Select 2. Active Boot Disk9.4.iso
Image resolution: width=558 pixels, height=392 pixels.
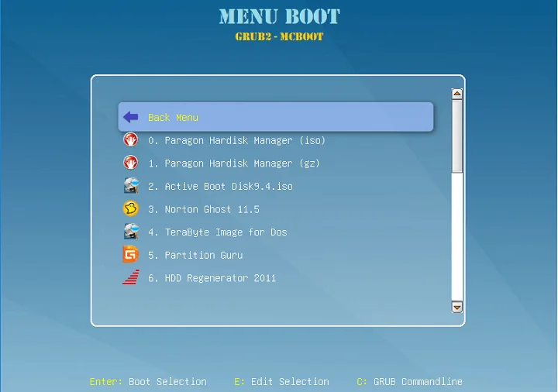coord(220,187)
